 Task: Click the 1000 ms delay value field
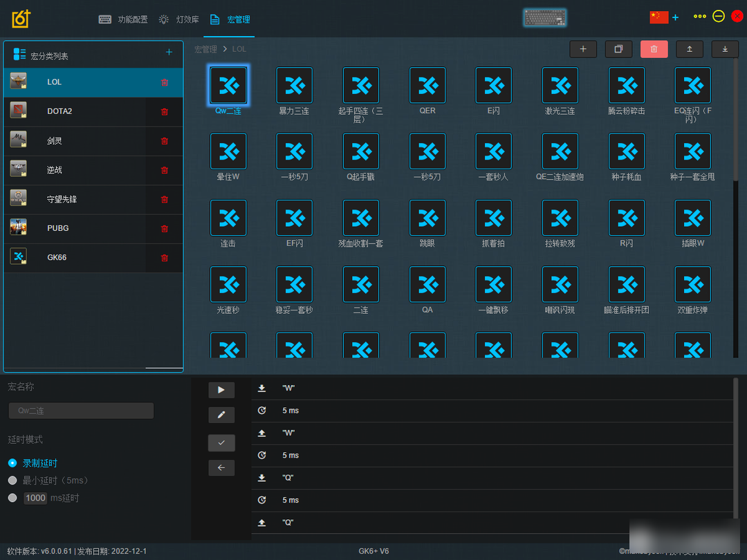tap(35, 498)
